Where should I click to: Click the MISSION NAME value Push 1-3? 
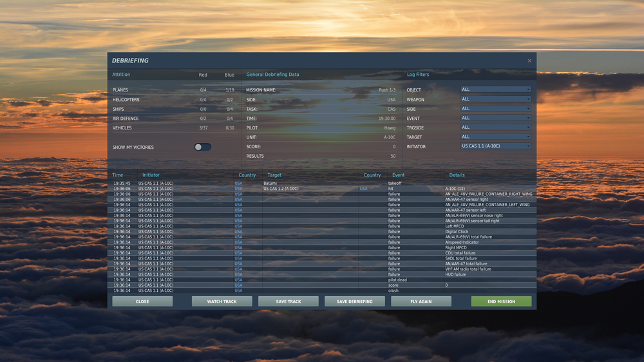point(387,90)
